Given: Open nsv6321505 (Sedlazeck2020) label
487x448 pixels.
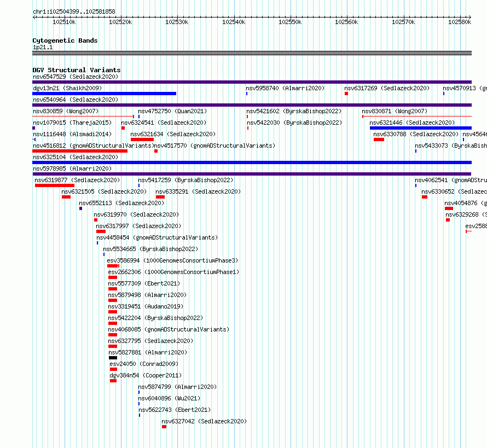Looking at the screenshot, I should click(104, 191).
